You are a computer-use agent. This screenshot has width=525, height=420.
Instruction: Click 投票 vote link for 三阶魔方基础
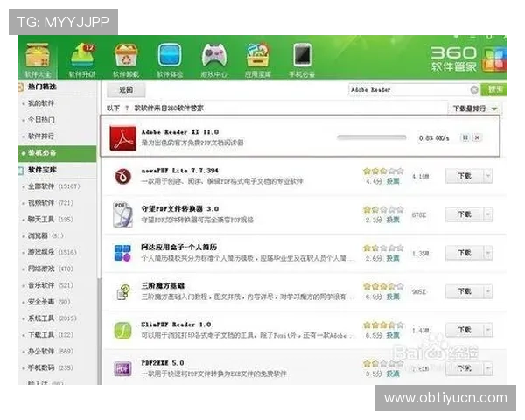click(393, 297)
